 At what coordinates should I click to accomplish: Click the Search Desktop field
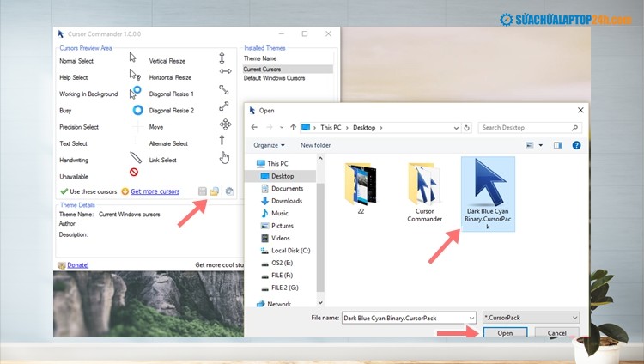click(x=530, y=128)
